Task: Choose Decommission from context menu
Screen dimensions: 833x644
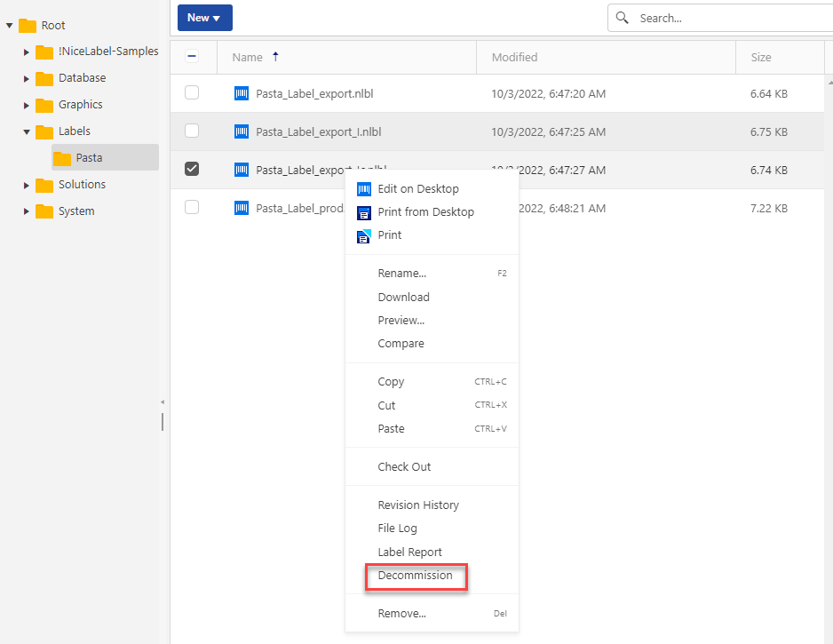Action: [x=416, y=576]
